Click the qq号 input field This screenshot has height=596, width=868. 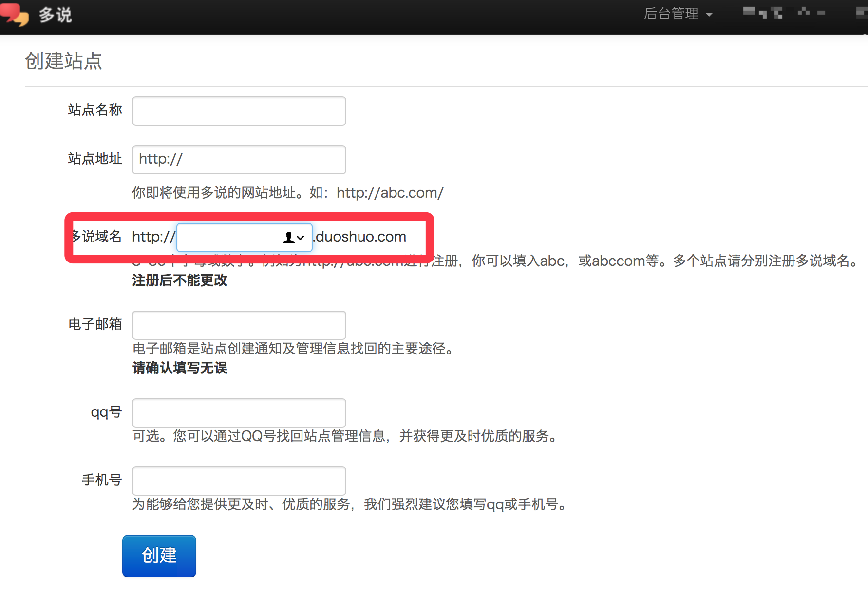point(239,412)
